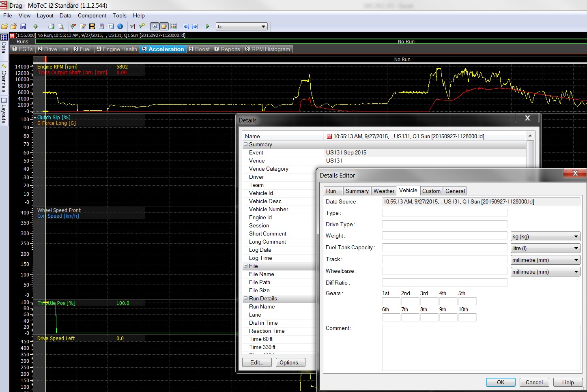
Task: Click the Edit... button in Details
Action: (x=257, y=362)
